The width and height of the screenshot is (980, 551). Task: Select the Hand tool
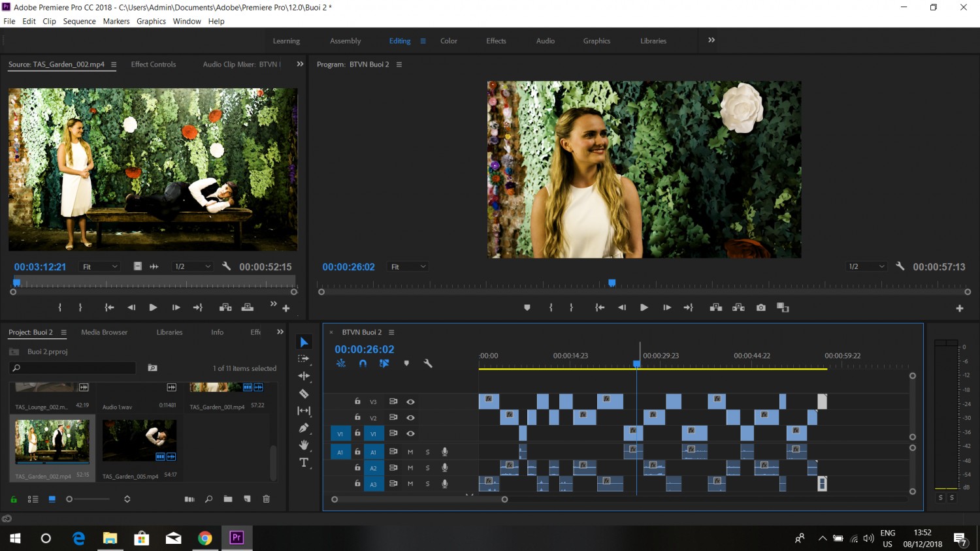click(x=304, y=445)
